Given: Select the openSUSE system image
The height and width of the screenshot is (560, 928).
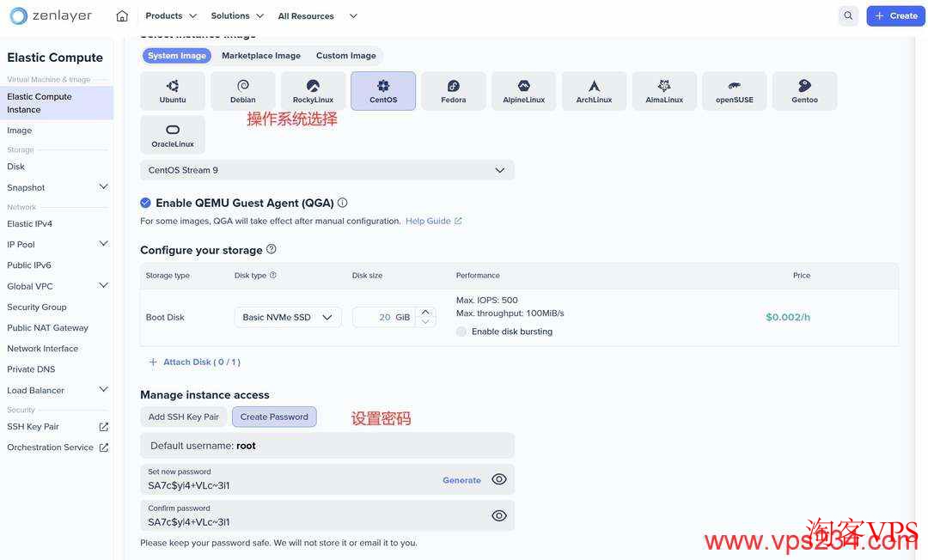Looking at the screenshot, I should click(734, 90).
